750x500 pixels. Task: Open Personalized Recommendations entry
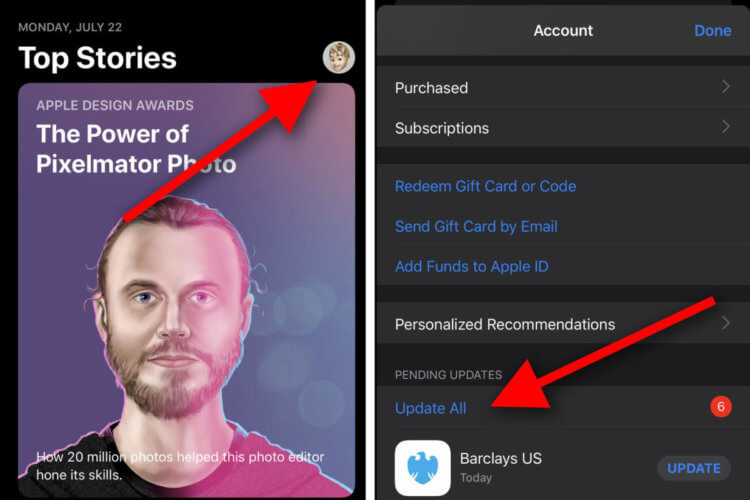point(563,324)
